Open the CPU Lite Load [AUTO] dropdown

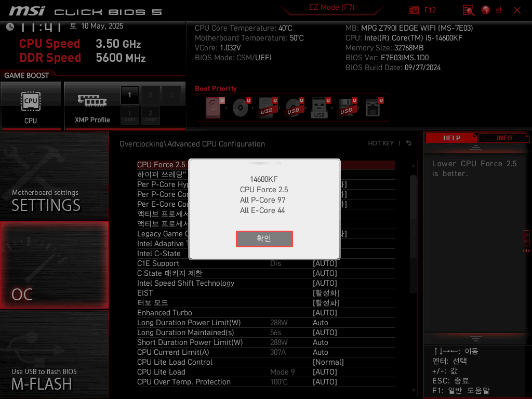[325, 372]
